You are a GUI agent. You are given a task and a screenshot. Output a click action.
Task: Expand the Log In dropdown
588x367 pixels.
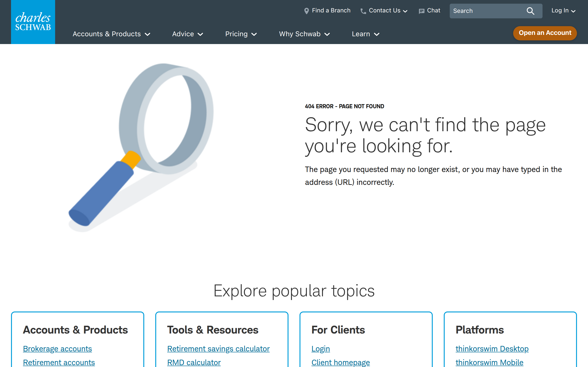pyautogui.click(x=563, y=11)
